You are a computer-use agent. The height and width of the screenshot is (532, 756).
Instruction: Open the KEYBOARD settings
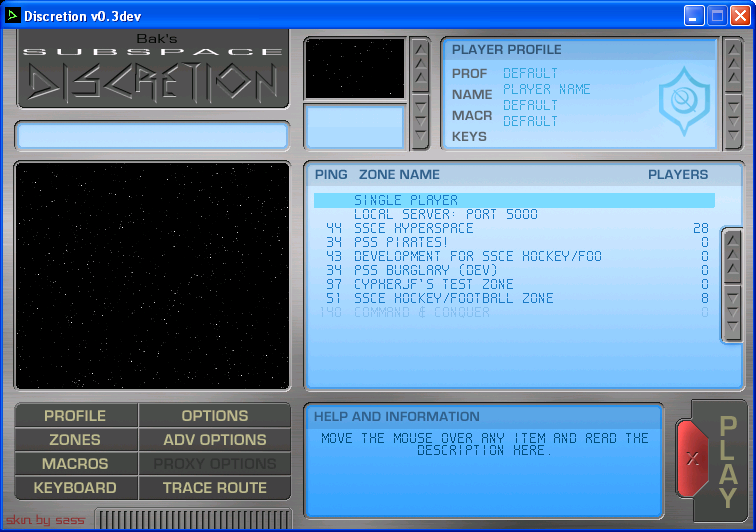tap(75, 488)
